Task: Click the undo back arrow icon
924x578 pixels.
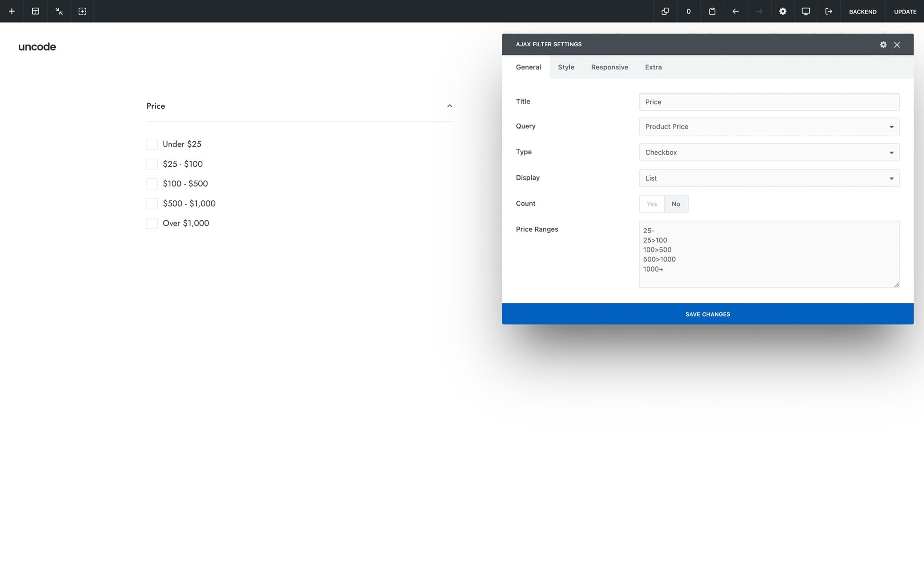Action: (735, 11)
